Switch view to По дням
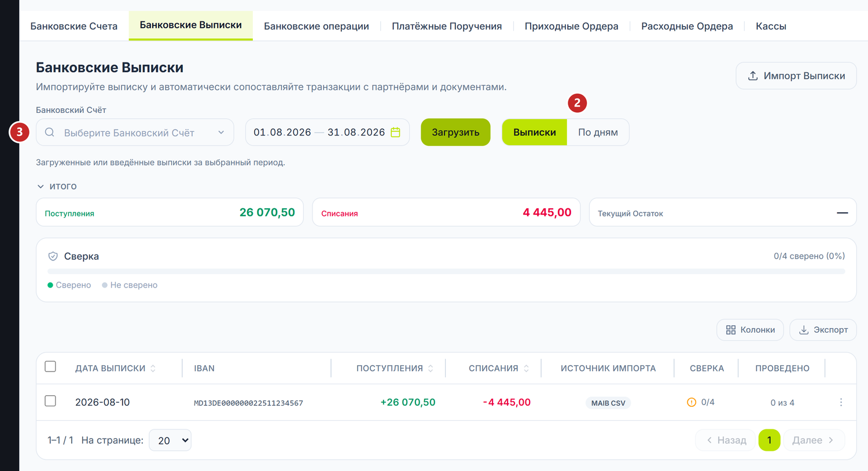Viewport: 868px width, 471px height. (598, 133)
